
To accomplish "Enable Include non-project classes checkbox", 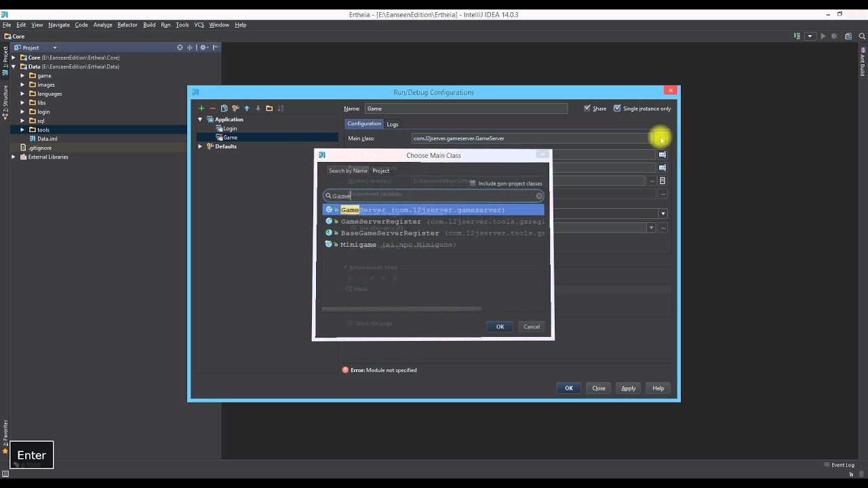I will (x=473, y=184).
